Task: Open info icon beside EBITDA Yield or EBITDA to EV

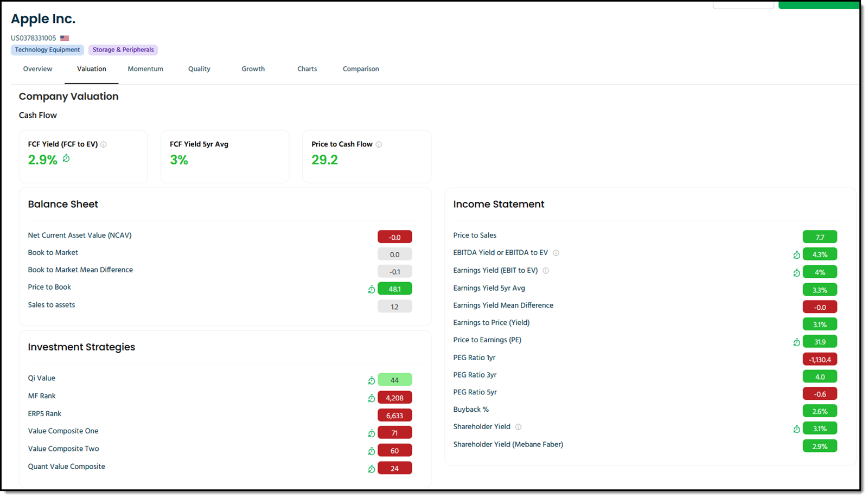Action: coord(556,253)
